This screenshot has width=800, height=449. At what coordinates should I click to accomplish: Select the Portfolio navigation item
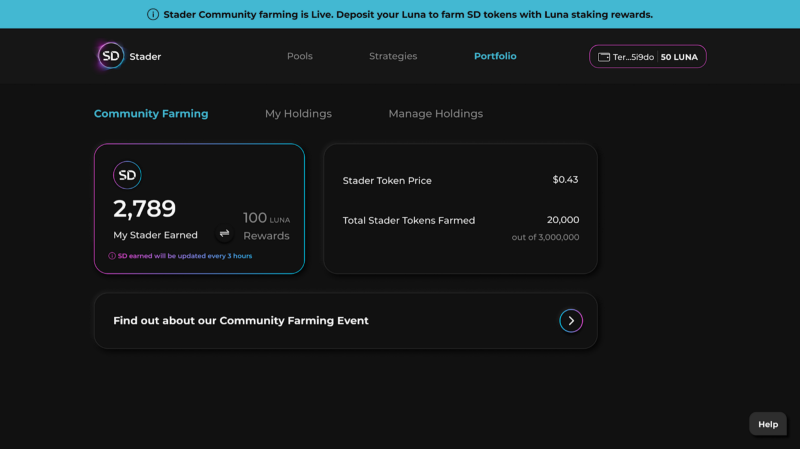coord(495,56)
